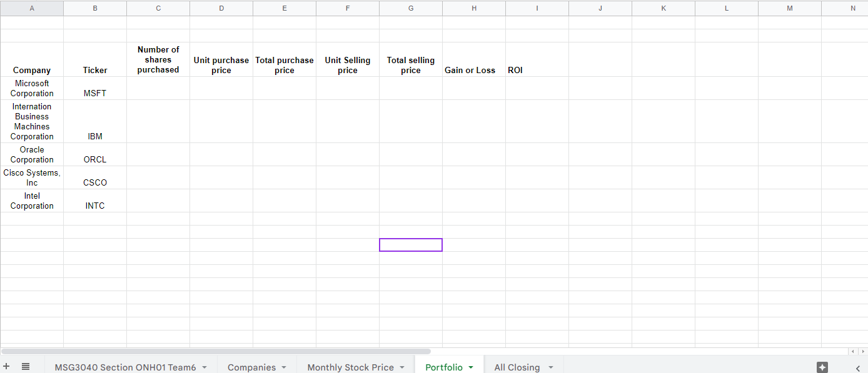Select column I header
Image resolution: width=868 pixels, height=373 pixels.
tap(537, 8)
